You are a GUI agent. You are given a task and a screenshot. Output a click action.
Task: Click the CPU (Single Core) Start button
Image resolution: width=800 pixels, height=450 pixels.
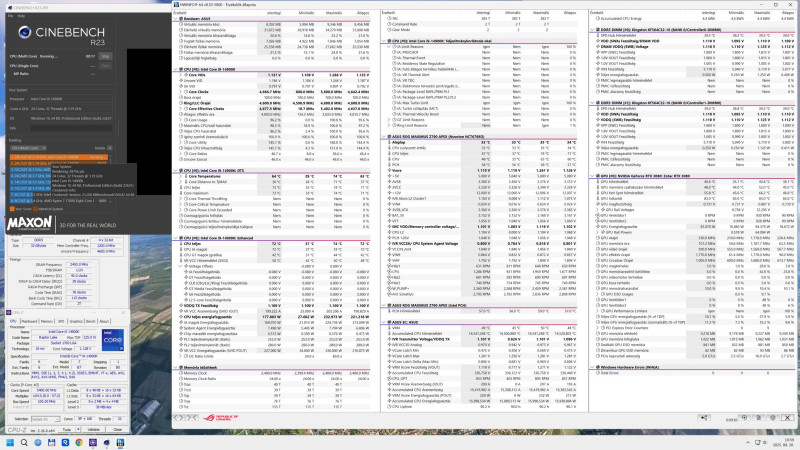point(105,66)
